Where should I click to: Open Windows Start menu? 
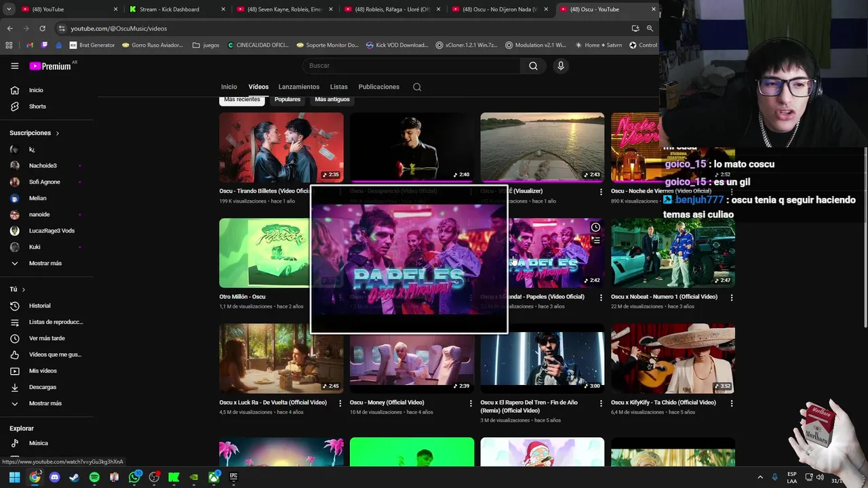(14, 477)
